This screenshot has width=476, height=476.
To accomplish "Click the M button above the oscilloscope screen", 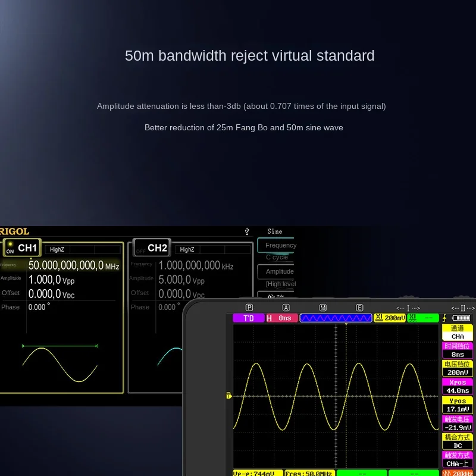I will (322, 308).
